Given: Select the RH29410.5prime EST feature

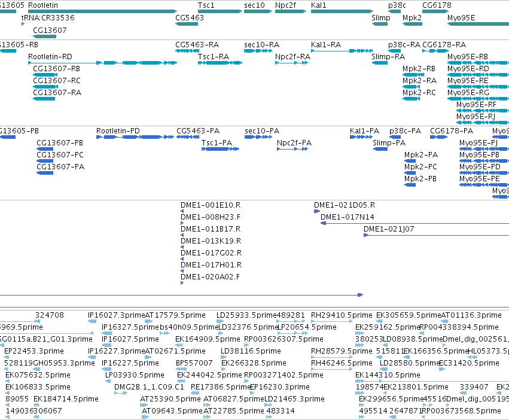Looking at the screenshot, I should (332, 321).
